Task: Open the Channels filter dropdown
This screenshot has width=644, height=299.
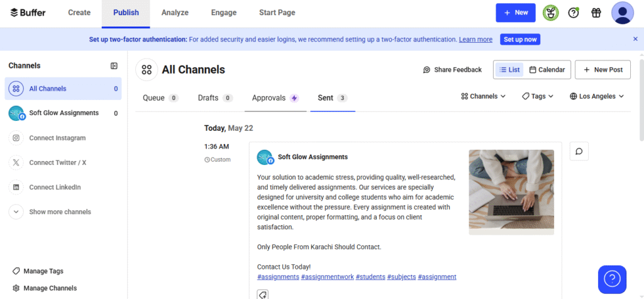Action: tap(484, 96)
